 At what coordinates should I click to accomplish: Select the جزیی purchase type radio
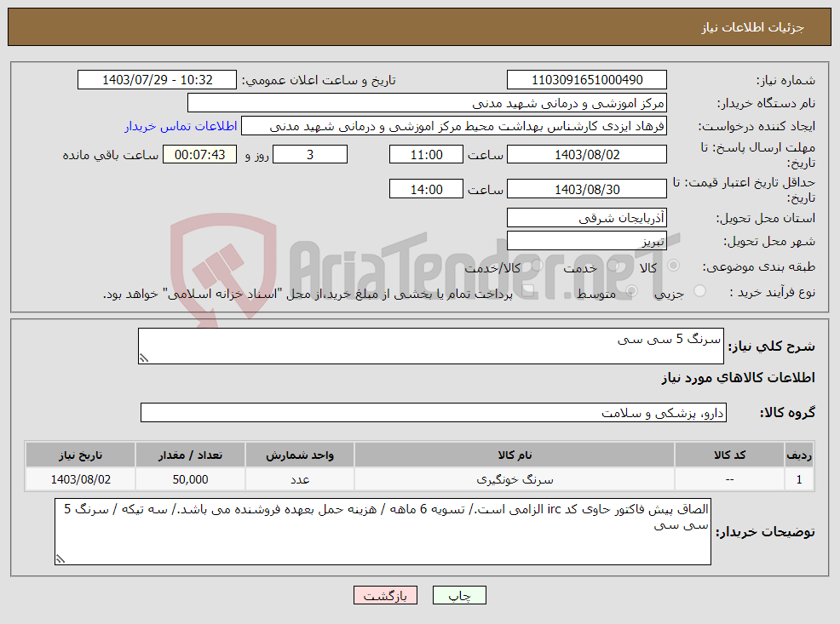[699, 290]
